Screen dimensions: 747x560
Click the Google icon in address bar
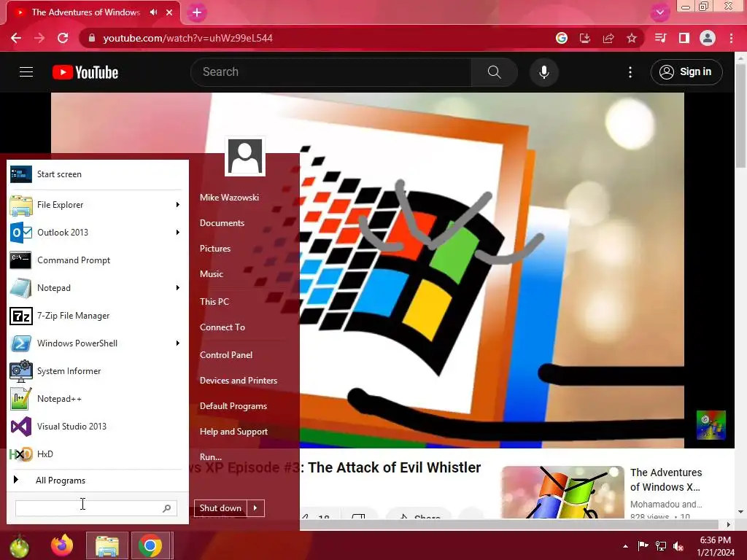(x=562, y=38)
